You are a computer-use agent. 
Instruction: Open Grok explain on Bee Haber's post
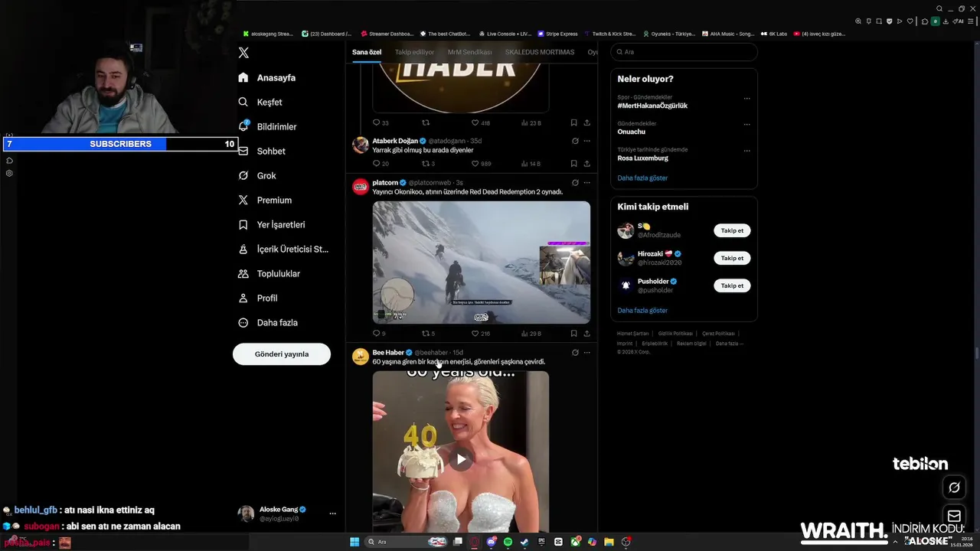575,353
